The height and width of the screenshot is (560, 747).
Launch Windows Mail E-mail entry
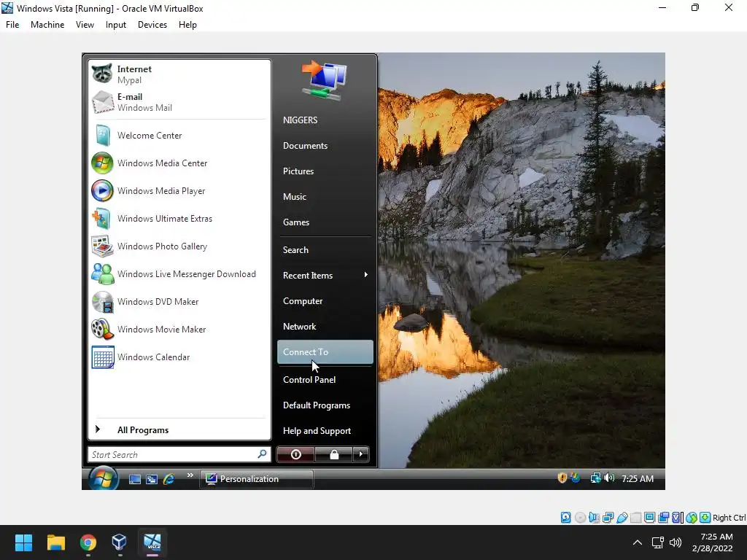[x=179, y=102]
